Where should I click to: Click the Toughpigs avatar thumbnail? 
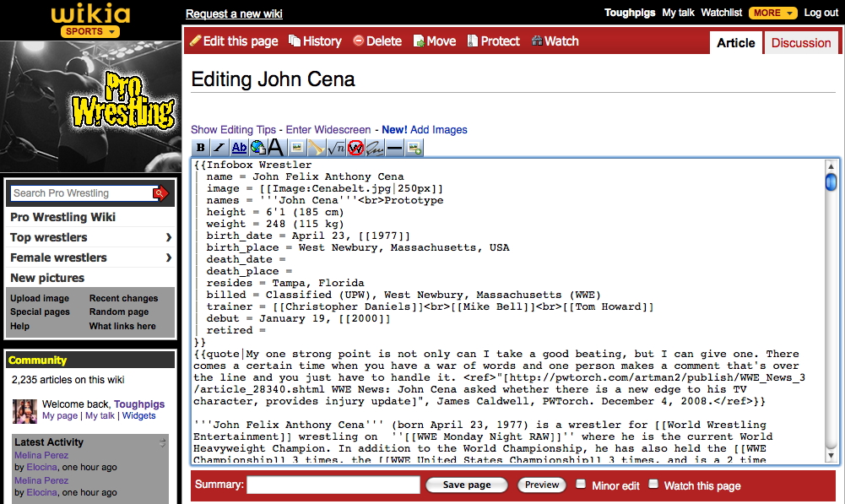pyautogui.click(x=24, y=411)
